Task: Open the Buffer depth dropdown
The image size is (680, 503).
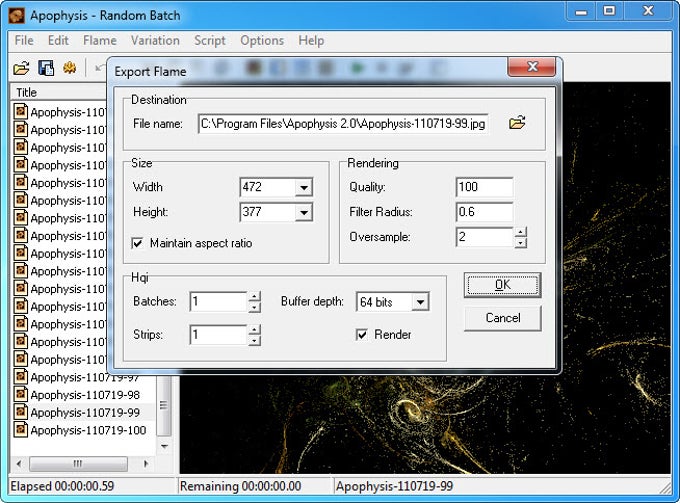Action: point(420,302)
